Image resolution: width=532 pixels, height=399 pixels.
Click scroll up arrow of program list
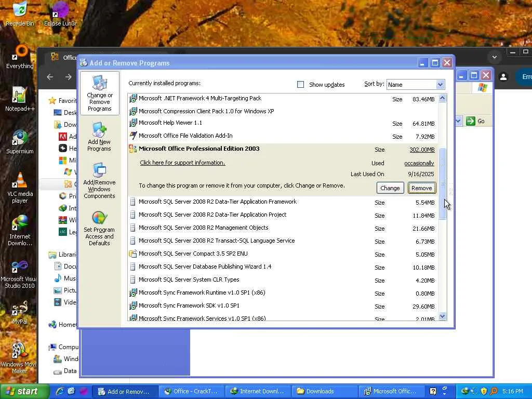[x=443, y=98]
